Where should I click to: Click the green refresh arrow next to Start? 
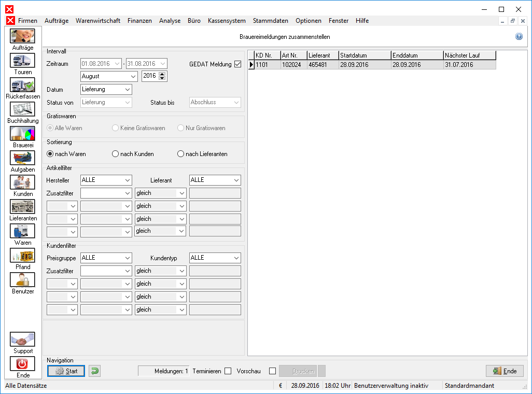(95, 371)
